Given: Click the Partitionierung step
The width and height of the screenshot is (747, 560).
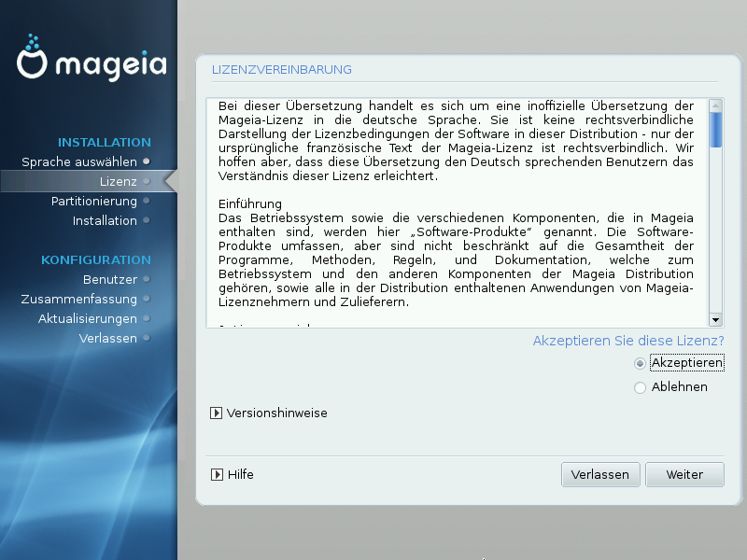Looking at the screenshot, I should [94, 201].
